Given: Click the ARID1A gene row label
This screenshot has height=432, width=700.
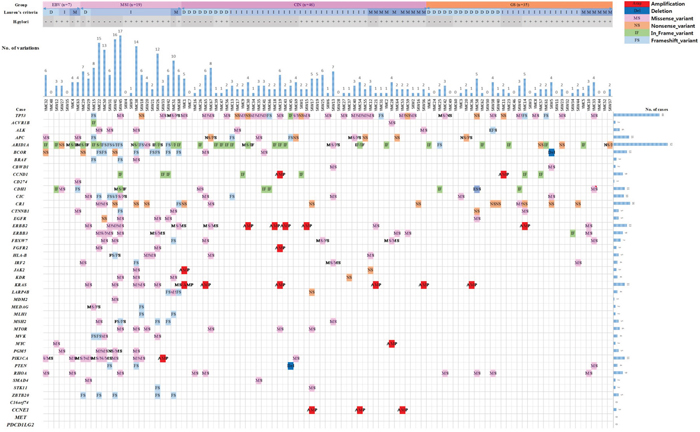Looking at the screenshot, I should (21, 144).
